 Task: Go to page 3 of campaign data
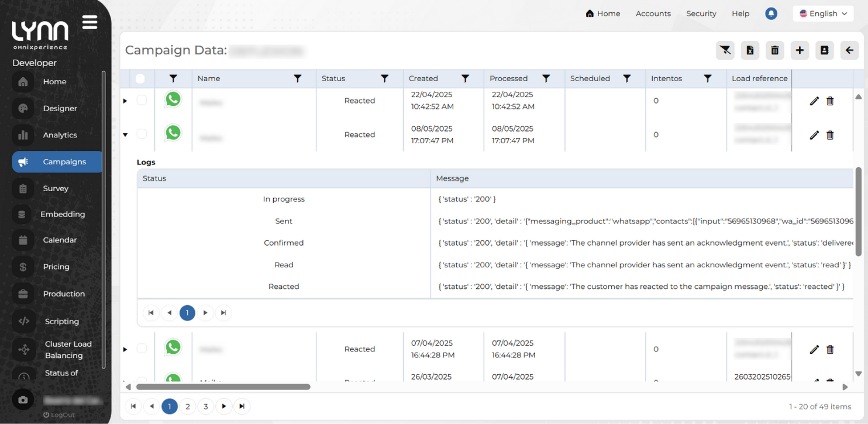[x=206, y=406]
